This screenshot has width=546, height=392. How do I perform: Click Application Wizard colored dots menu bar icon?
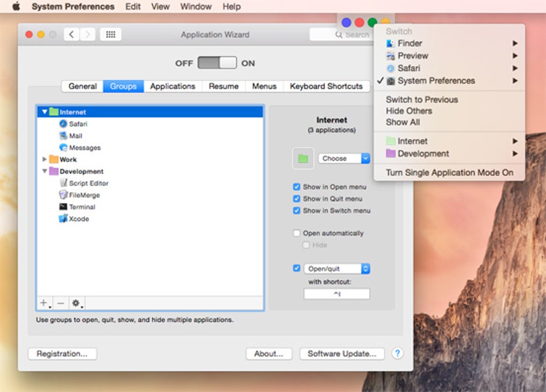point(366,22)
